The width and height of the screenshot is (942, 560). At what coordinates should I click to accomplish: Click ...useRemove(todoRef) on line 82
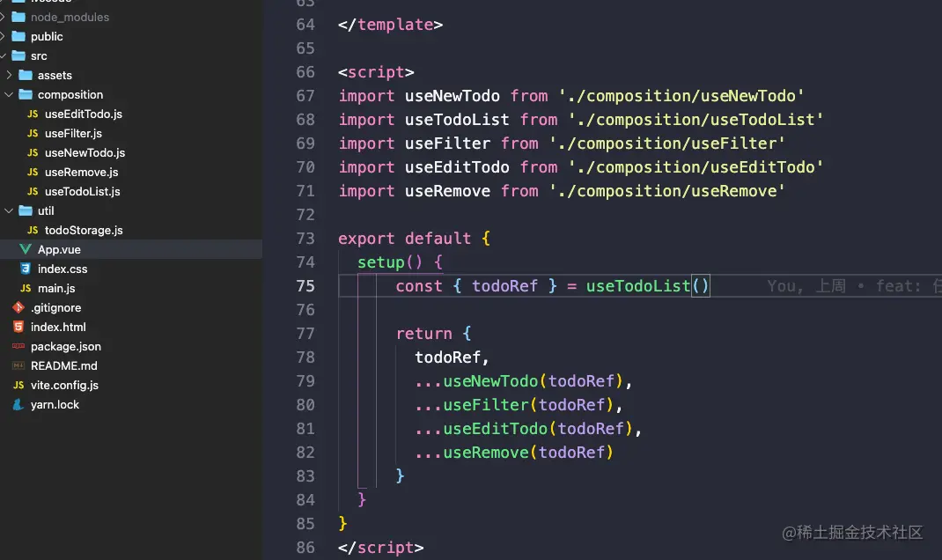[x=514, y=453]
